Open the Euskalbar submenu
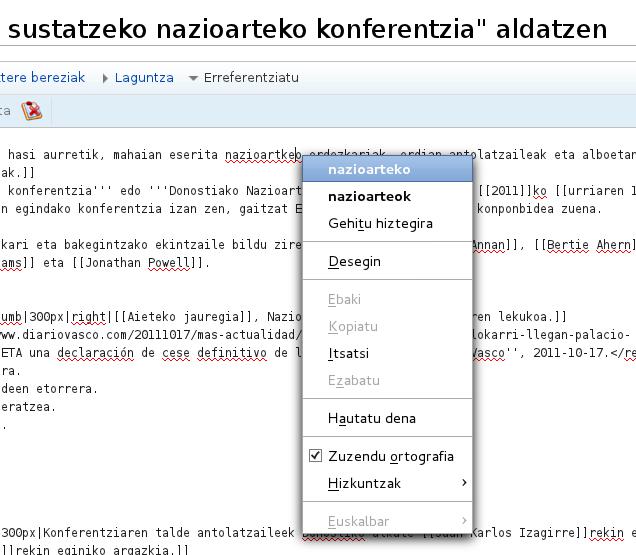 pos(358,521)
